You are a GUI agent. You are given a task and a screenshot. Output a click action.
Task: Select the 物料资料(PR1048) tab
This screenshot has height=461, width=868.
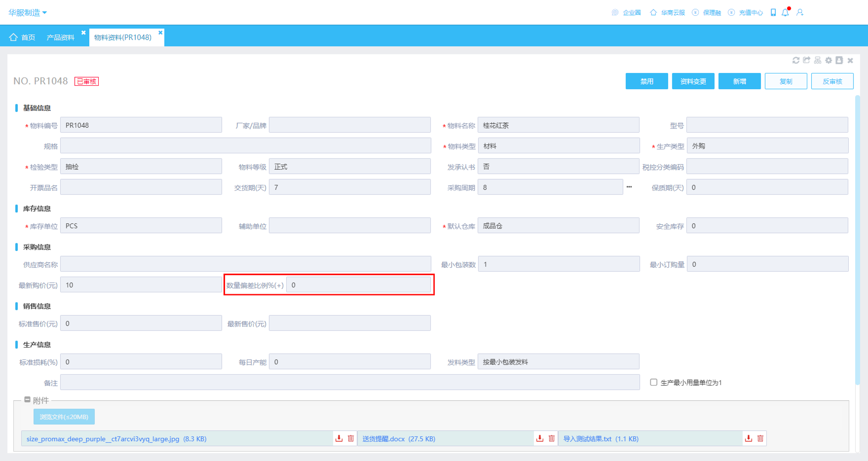pyautogui.click(x=123, y=37)
